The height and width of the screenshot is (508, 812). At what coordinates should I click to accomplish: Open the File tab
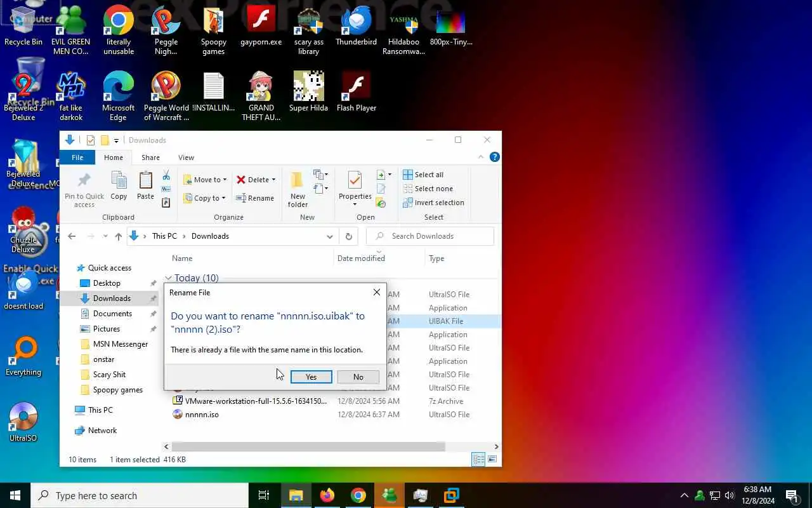click(x=77, y=157)
